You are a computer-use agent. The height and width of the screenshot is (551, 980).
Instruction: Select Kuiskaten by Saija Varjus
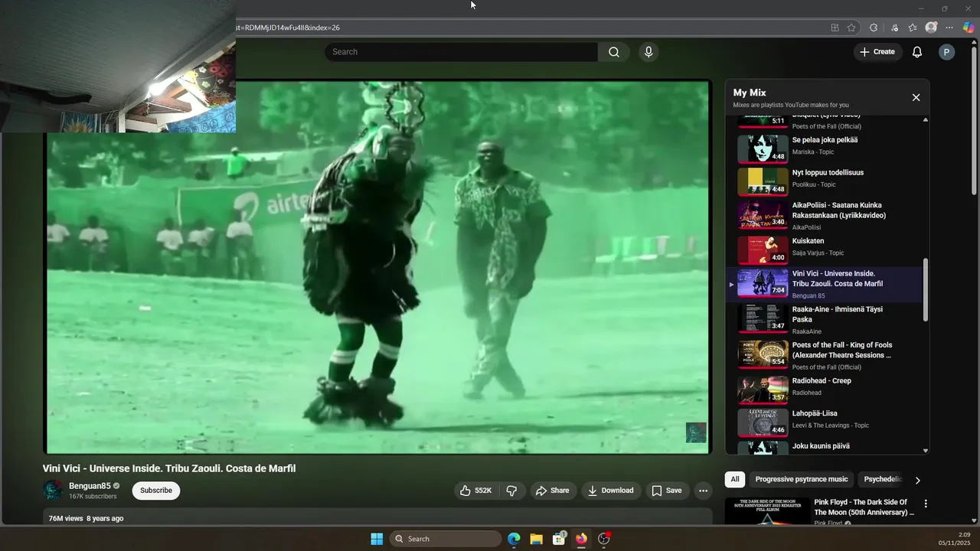click(825, 249)
